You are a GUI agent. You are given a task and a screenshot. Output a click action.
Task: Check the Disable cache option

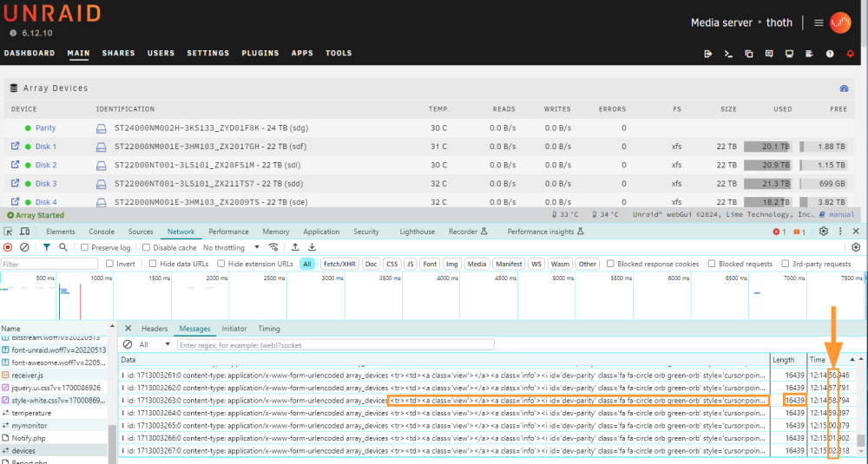pos(146,247)
